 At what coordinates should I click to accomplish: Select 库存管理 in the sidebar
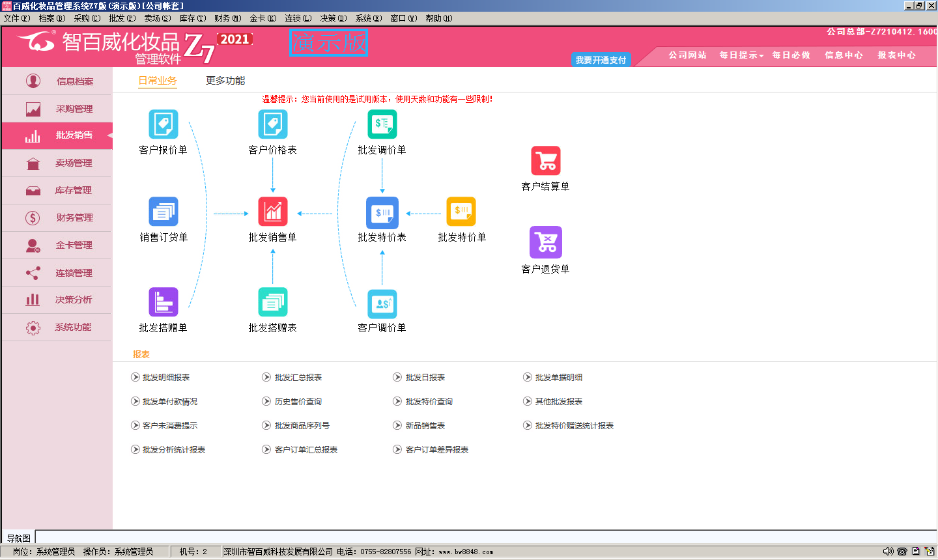click(x=57, y=190)
